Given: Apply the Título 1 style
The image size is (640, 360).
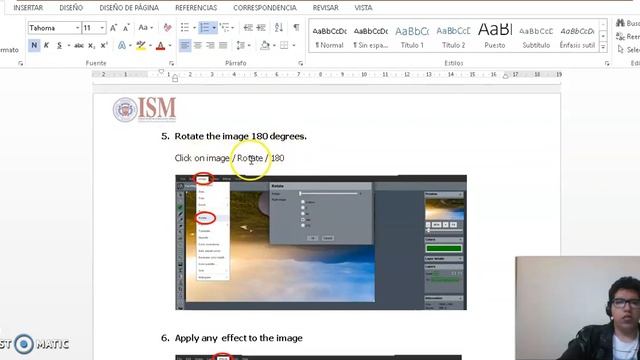Looking at the screenshot, I should (x=412, y=37).
